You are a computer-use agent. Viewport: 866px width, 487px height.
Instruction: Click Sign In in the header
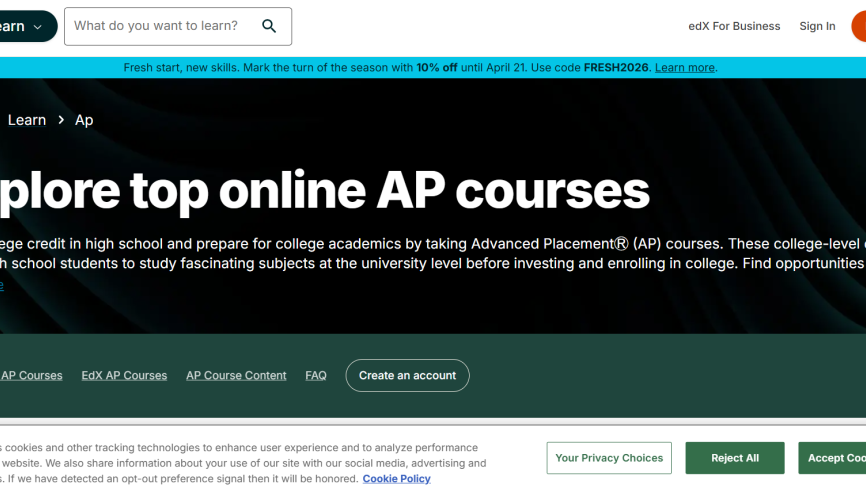817,26
